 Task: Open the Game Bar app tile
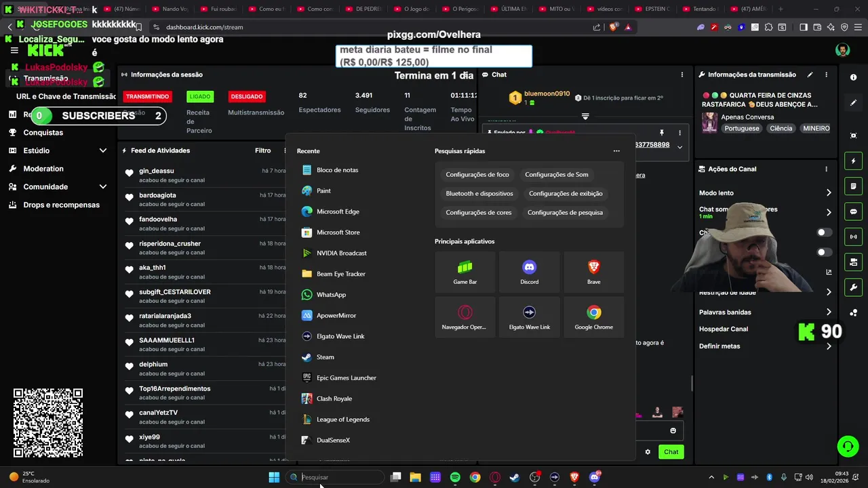[465, 272]
